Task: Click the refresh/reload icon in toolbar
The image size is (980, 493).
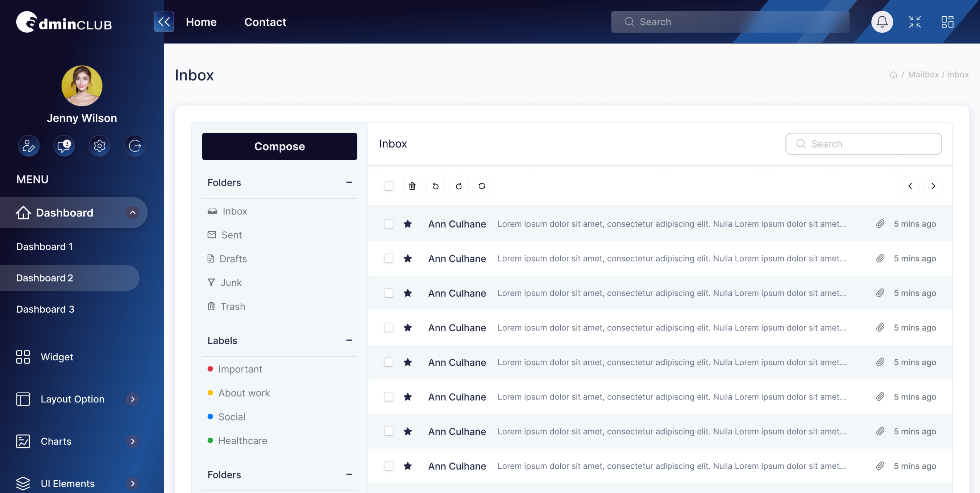Action: [481, 186]
